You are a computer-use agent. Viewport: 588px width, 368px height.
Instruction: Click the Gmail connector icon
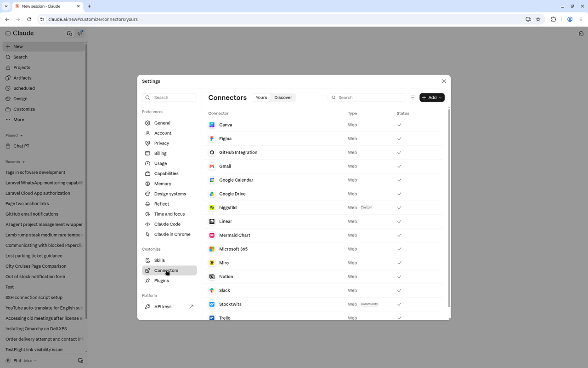click(212, 166)
